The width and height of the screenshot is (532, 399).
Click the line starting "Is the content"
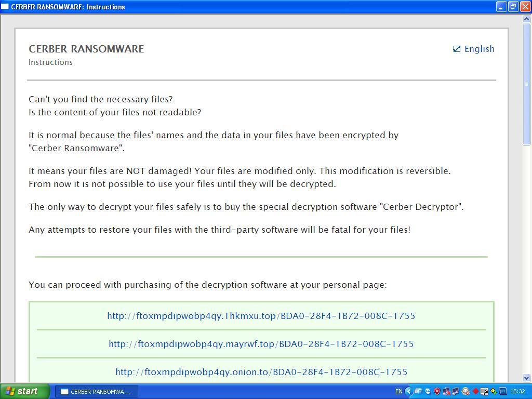coord(115,112)
